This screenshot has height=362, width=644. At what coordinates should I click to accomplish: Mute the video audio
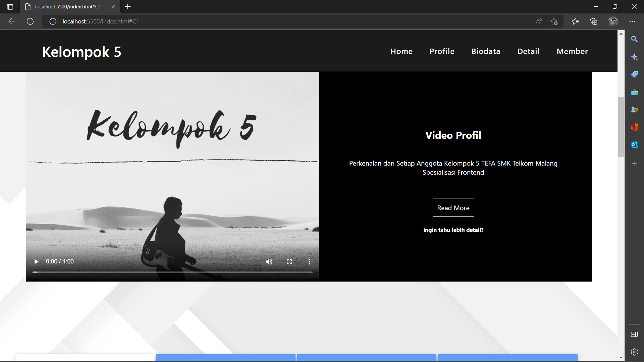(269, 261)
